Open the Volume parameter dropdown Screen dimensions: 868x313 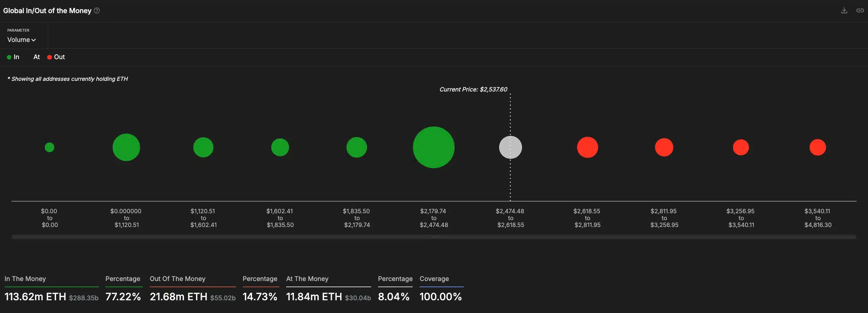pyautogui.click(x=21, y=40)
